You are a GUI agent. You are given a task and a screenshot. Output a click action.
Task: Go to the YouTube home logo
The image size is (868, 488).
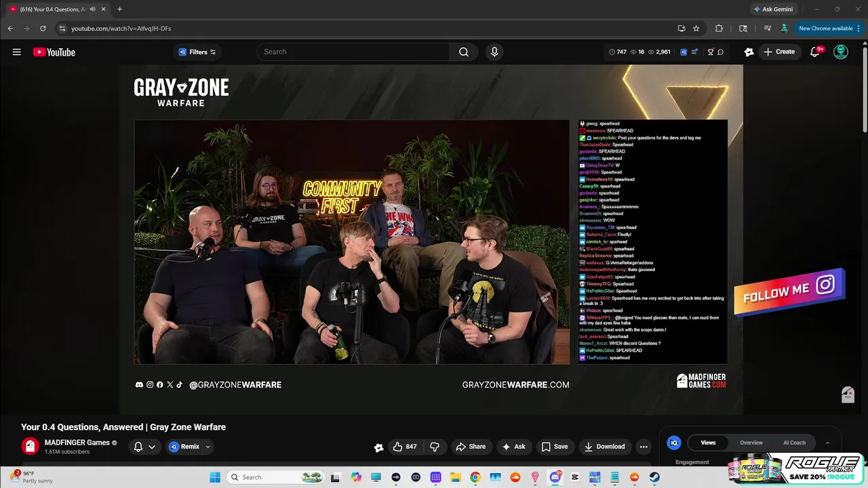click(54, 52)
